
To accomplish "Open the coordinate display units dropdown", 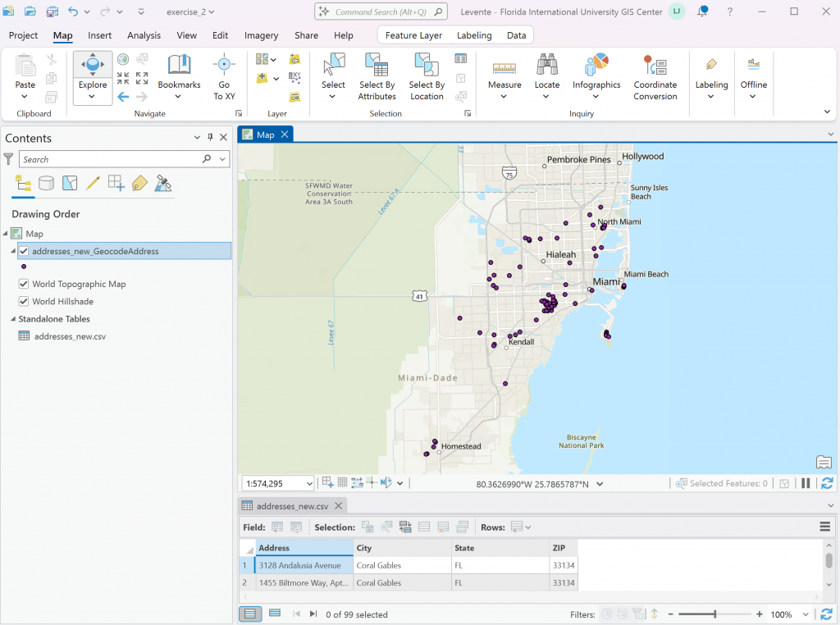I will [600, 484].
